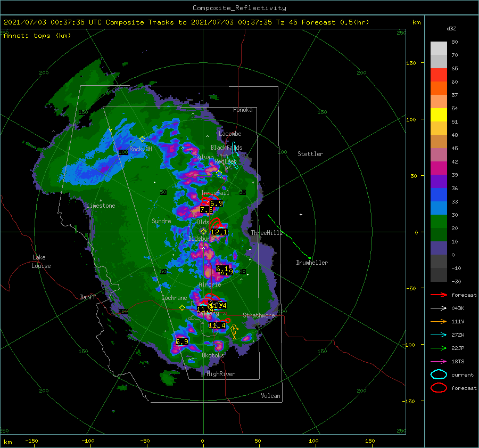This screenshot has height=448, width=479.
Task: Click the 'Annot: tops (km)' annotation label
Action: [37, 36]
